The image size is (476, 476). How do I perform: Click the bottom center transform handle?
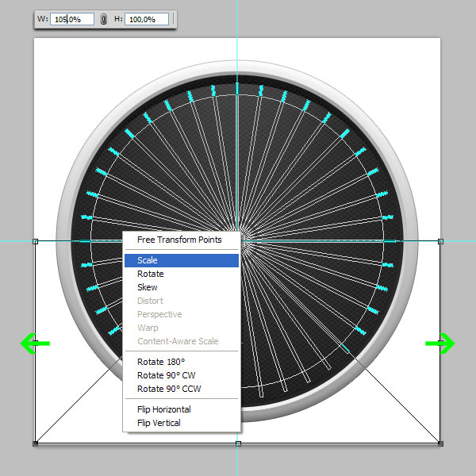point(238,443)
